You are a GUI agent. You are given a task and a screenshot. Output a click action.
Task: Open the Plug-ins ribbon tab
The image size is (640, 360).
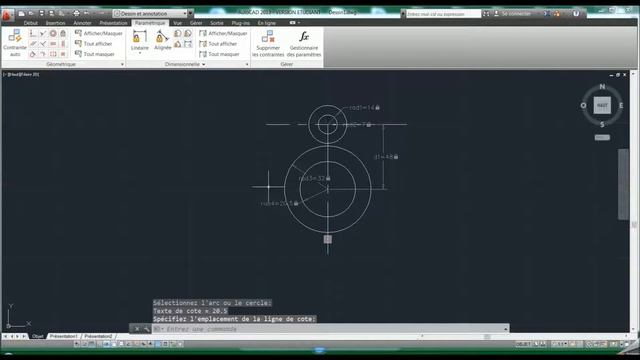click(x=240, y=23)
